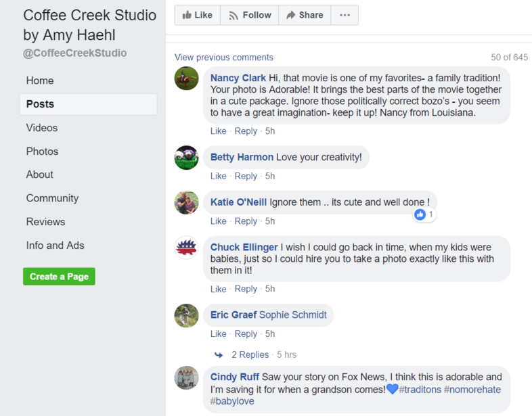Viewport: 532px width, 416px height.
Task: Go to the Reviews sidebar item
Action: point(45,222)
